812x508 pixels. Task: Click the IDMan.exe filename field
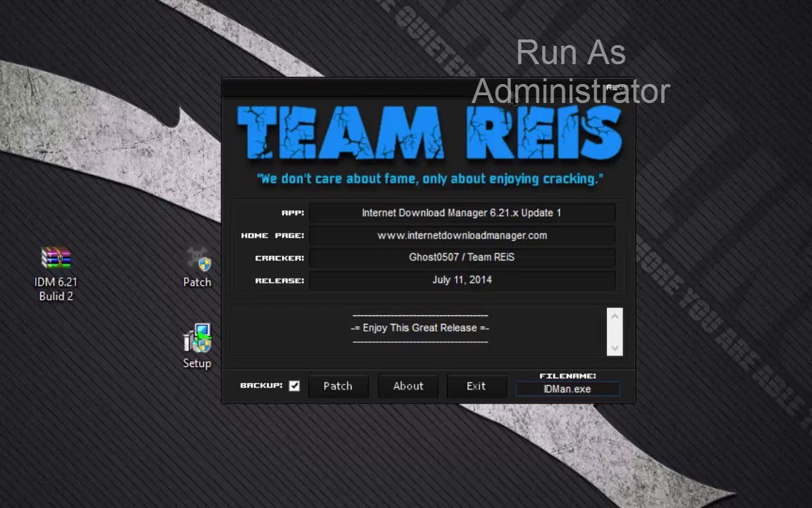tap(567, 389)
